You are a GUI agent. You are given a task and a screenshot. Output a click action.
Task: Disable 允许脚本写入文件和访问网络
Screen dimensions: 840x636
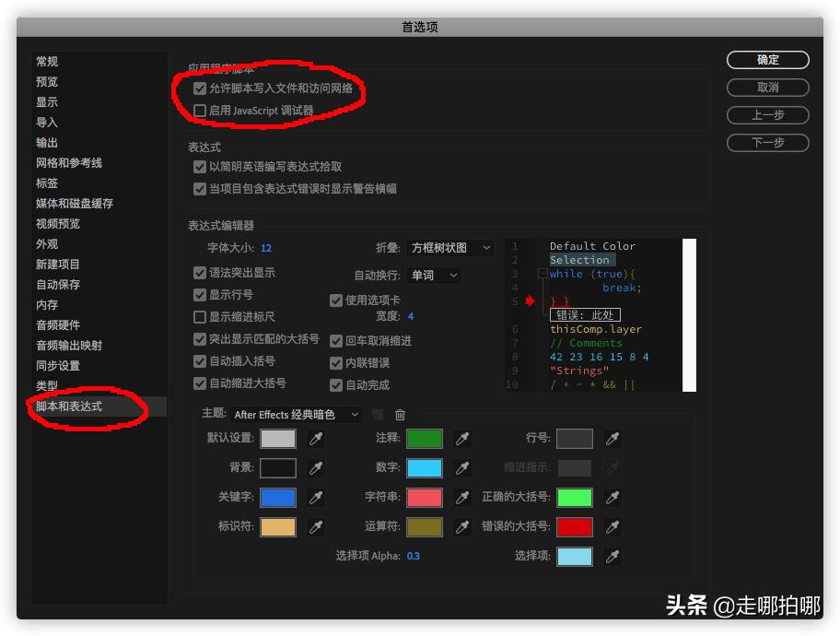(200, 89)
